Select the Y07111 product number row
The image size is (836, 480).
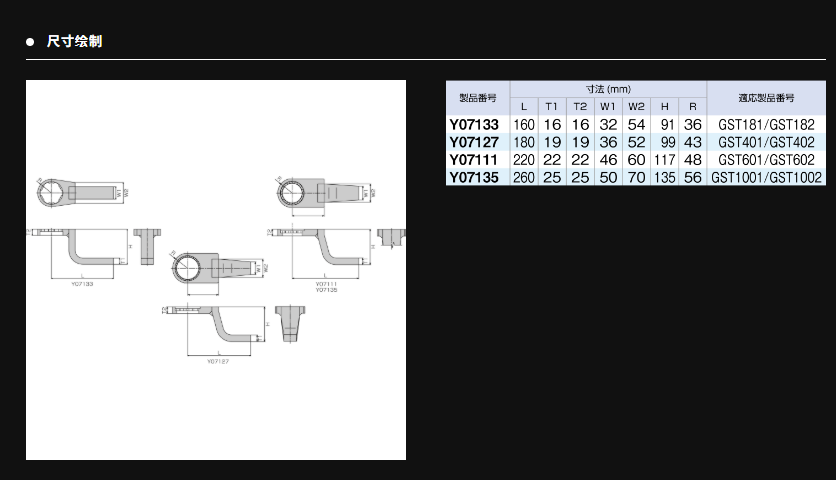tap(477, 160)
